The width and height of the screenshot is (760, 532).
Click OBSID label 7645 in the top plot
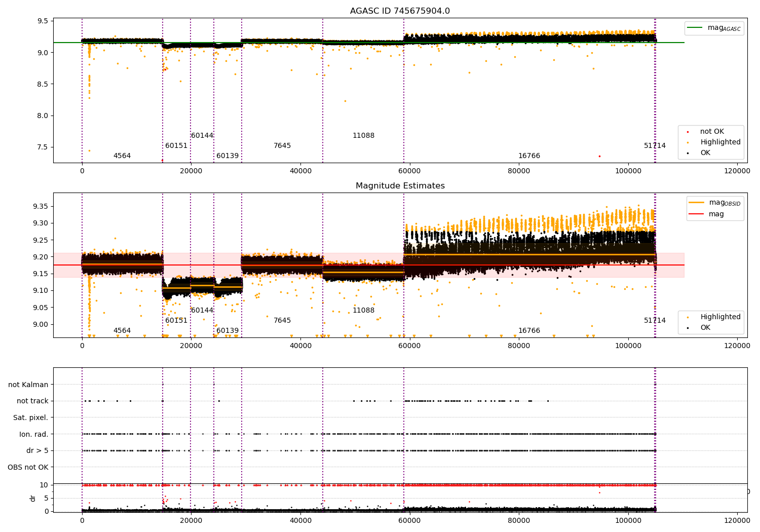click(282, 146)
